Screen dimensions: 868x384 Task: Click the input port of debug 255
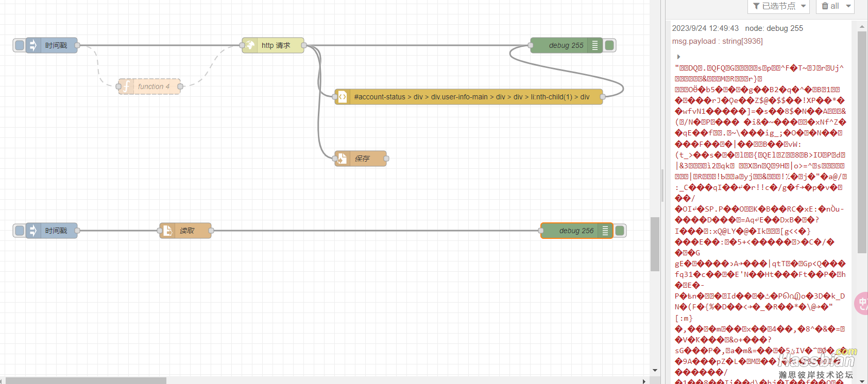point(531,45)
